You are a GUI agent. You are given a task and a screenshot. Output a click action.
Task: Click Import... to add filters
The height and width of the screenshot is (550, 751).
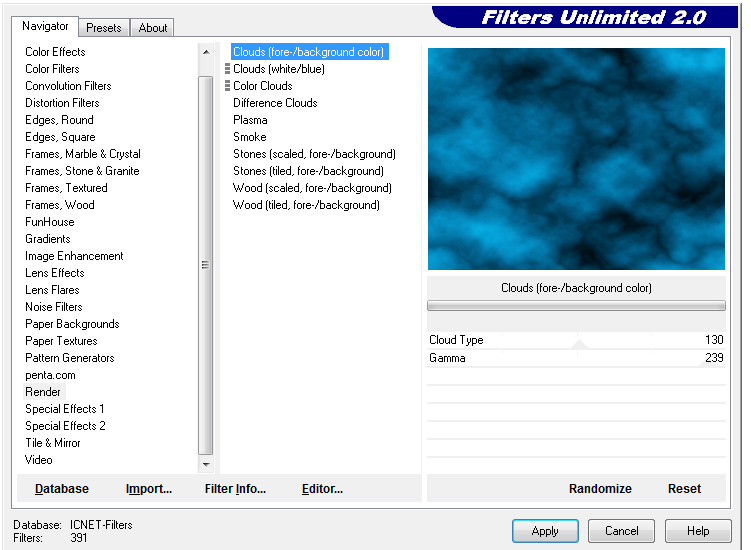[x=149, y=489]
